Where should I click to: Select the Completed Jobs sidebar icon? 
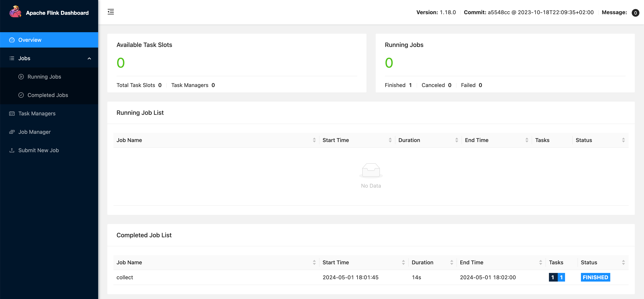[21, 95]
